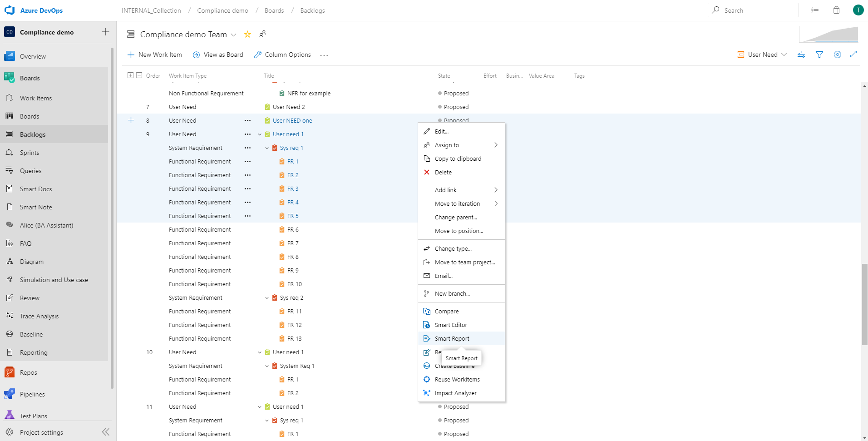The height and width of the screenshot is (441, 868).
Task: Open backlog settings gear icon
Action: [837, 55]
